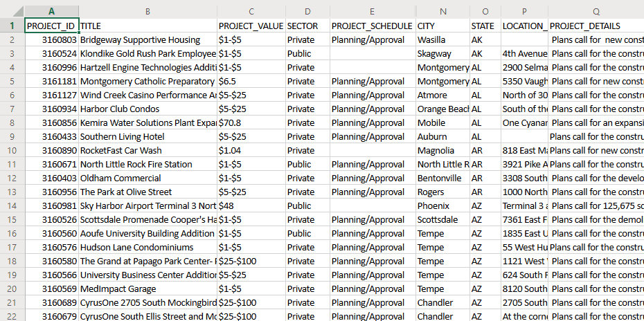
Task: Select the 2900 Selma location cell
Action: (x=524, y=67)
